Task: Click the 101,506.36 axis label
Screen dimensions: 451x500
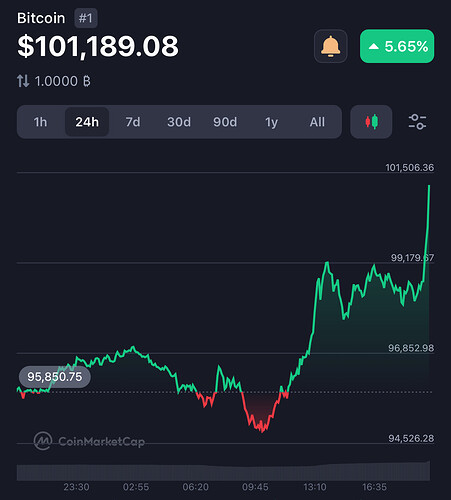Action: [410, 167]
